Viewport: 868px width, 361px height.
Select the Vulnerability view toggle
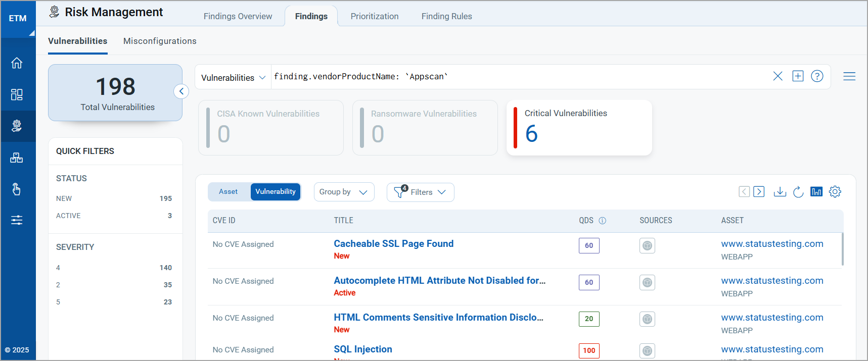tap(276, 192)
